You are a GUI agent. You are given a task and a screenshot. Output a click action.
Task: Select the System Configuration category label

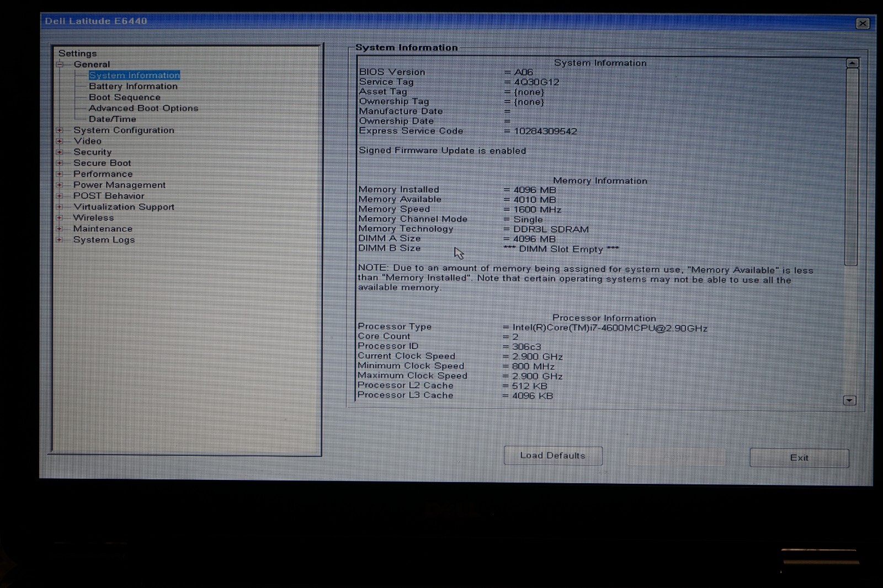click(124, 130)
